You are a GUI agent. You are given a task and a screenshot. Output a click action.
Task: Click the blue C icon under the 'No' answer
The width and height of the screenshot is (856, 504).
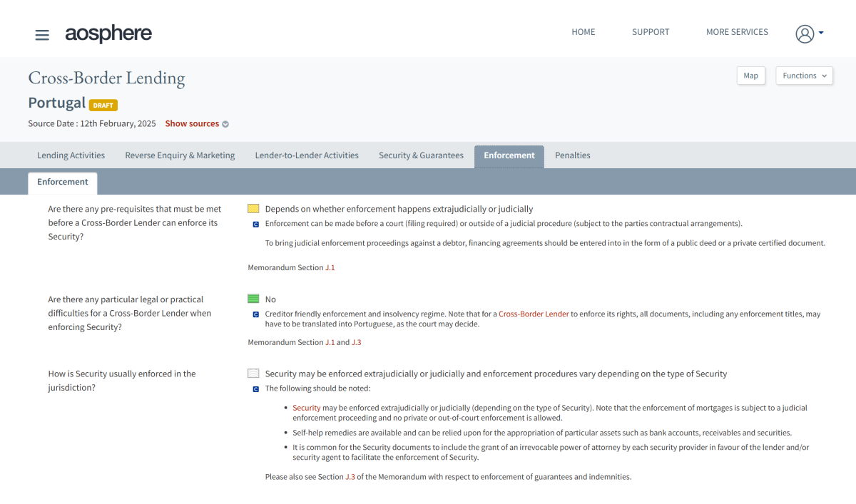(x=255, y=314)
